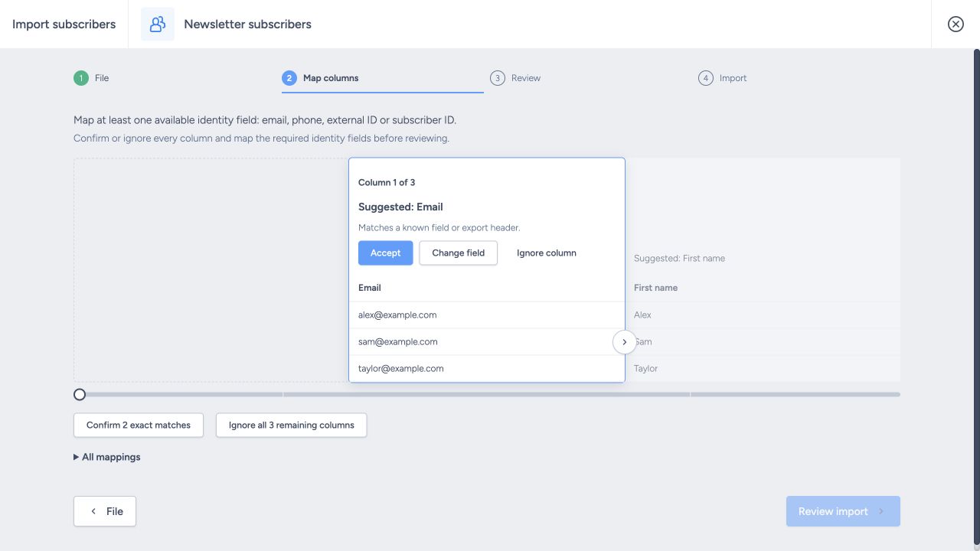Ignore all 3 remaining columns

(x=292, y=425)
